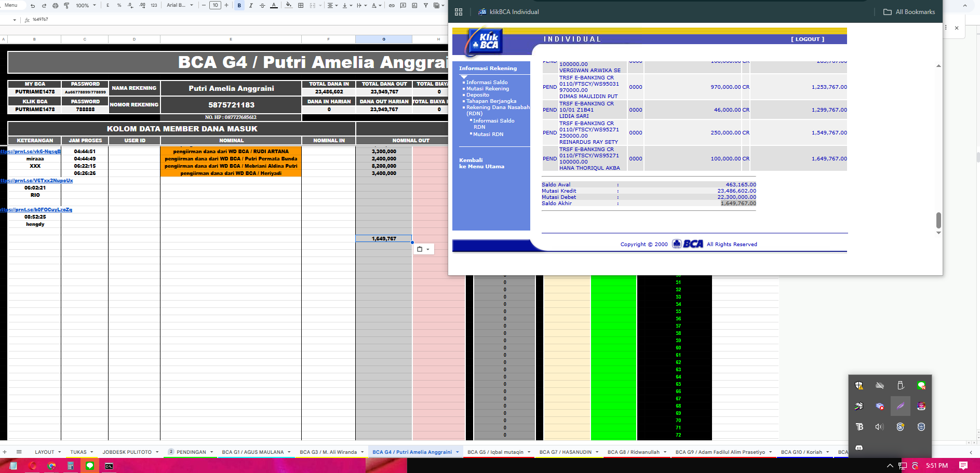This screenshot has height=473, width=980.
Task: Switch to the TUKAS sheet tab
Action: pyautogui.click(x=78, y=452)
